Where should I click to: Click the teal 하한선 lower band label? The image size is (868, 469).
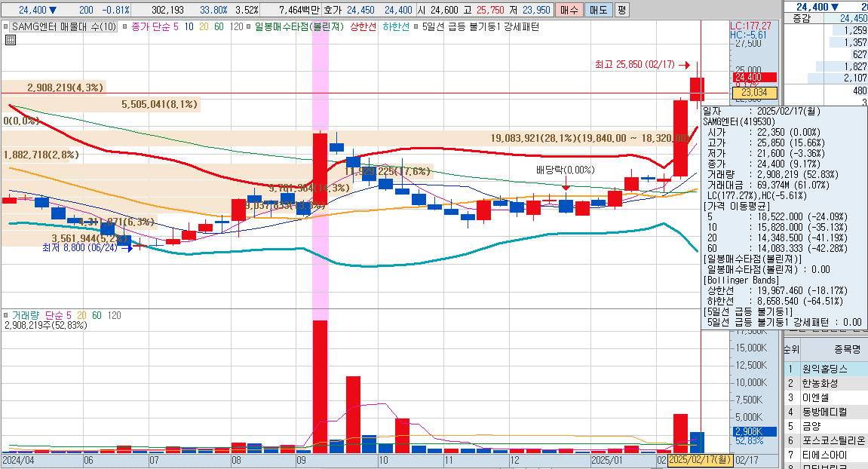[x=396, y=26]
